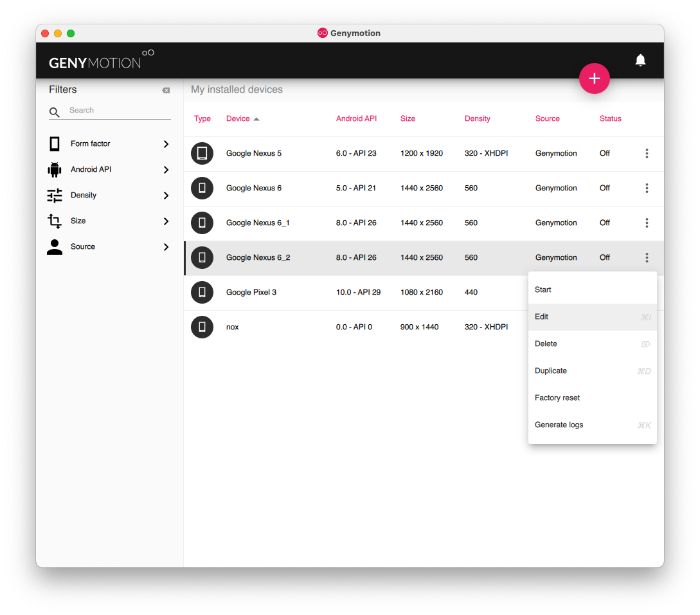The image size is (700, 615).
Task: Click the Size crop icon
Action: tap(55, 221)
